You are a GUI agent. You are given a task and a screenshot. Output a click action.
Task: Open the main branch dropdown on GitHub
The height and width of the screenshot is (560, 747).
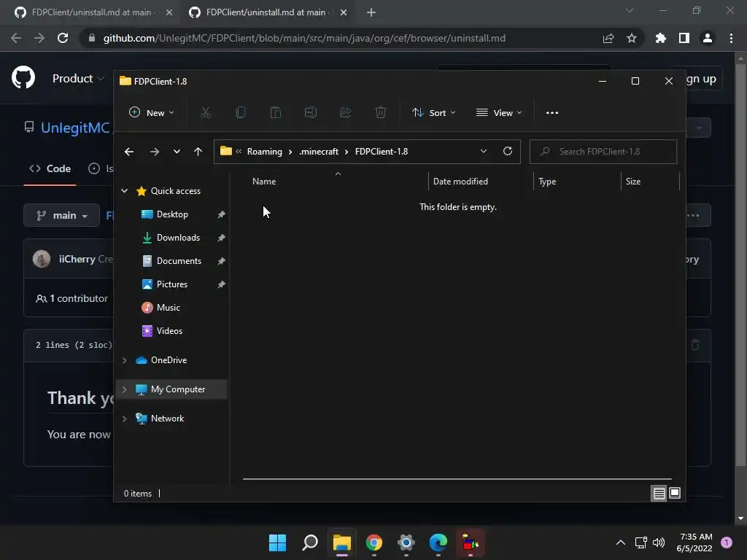pos(62,215)
